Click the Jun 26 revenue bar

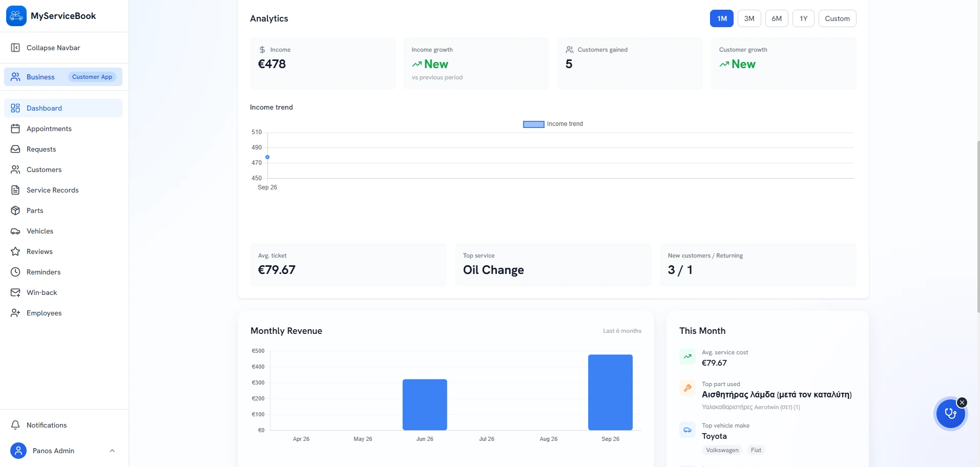(x=425, y=405)
